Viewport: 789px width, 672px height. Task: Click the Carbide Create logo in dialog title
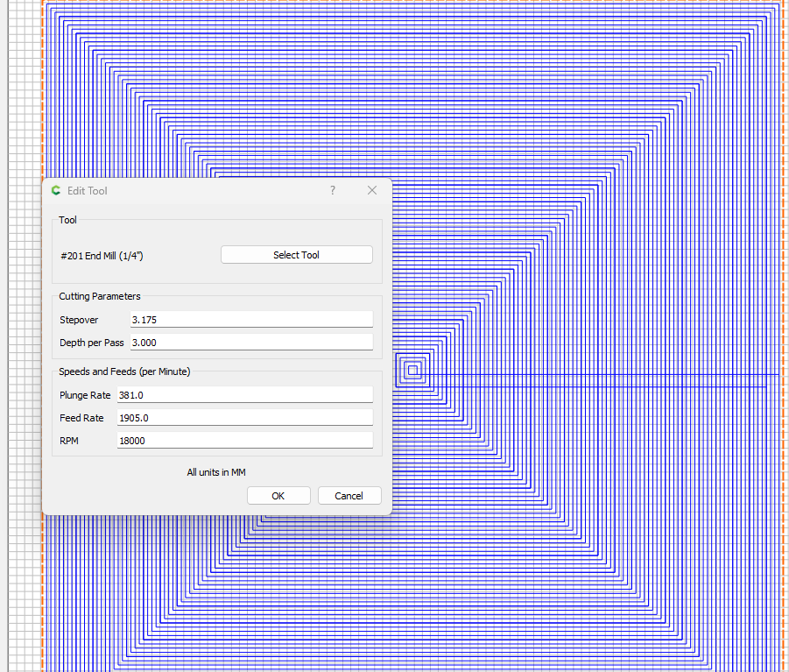pyautogui.click(x=57, y=191)
